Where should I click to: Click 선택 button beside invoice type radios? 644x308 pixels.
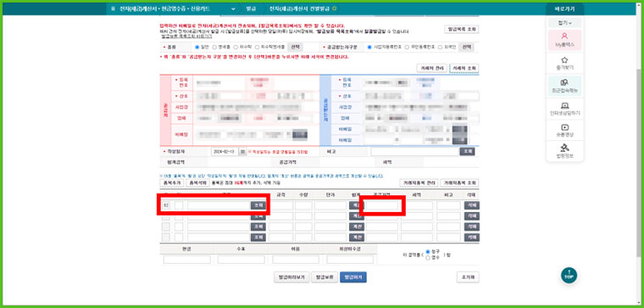point(295,47)
